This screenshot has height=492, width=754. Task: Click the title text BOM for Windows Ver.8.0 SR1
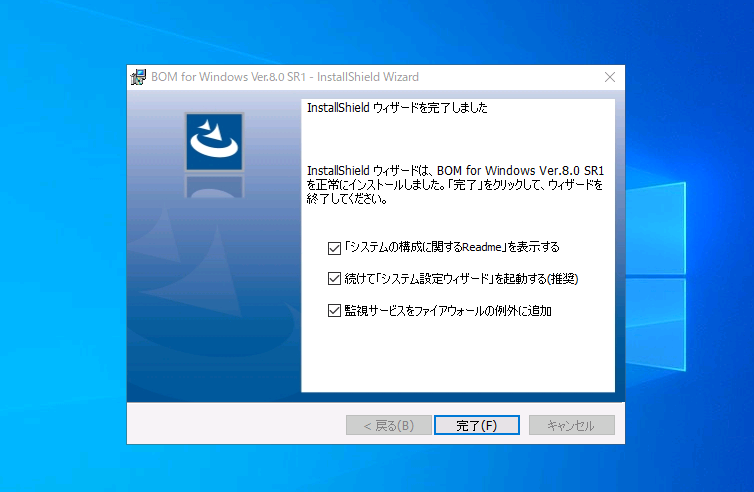click(x=228, y=77)
